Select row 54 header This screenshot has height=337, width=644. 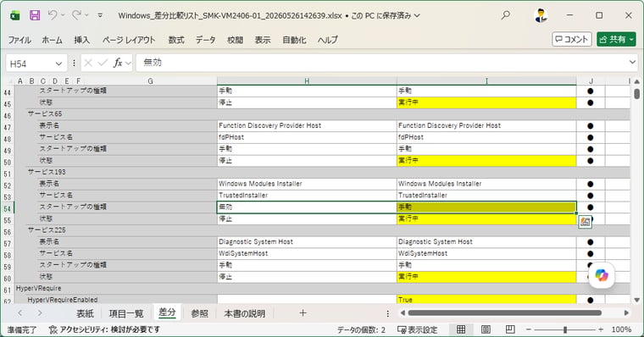(7, 208)
